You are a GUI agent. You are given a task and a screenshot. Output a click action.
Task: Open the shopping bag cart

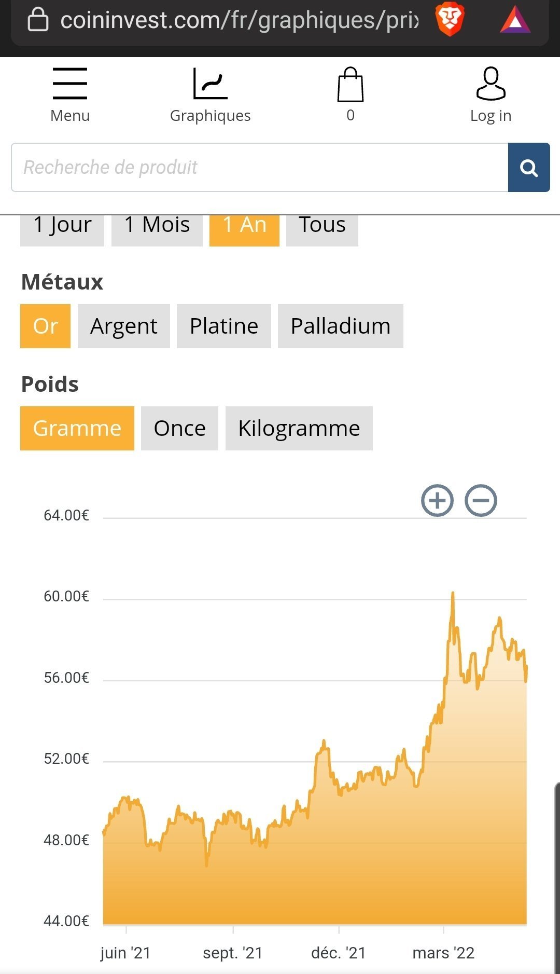(351, 93)
